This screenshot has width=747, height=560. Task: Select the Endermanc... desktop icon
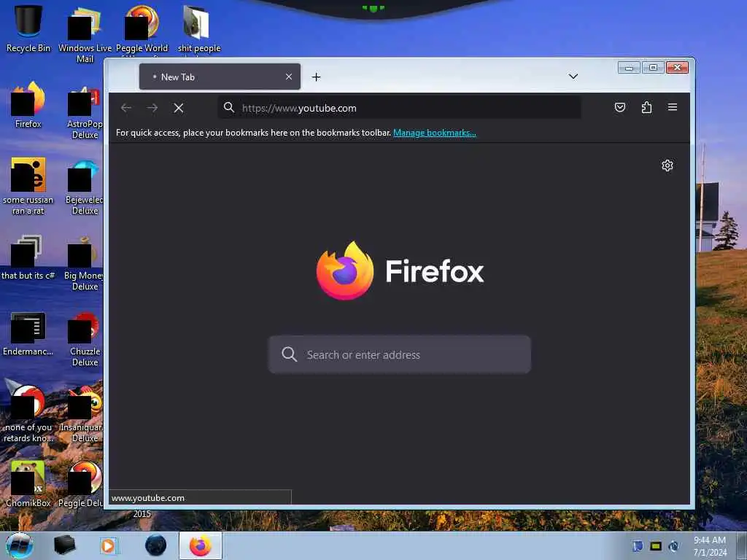click(x=28, y=333)
